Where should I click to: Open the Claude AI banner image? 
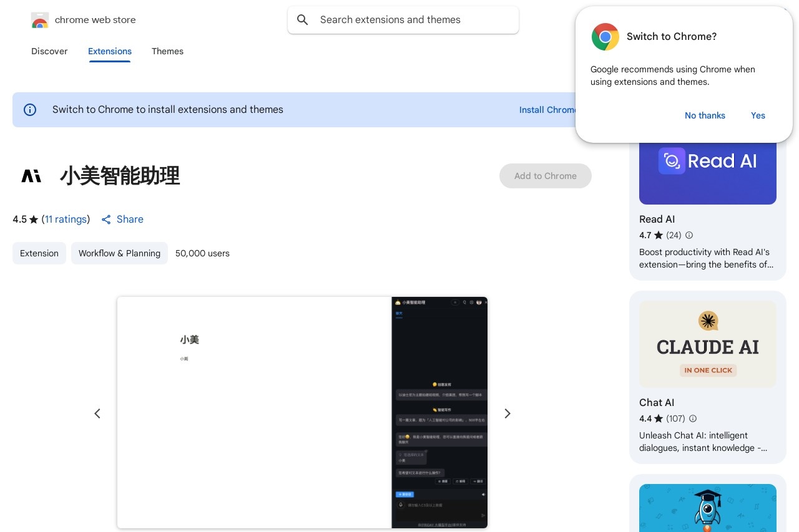(708, 344)
